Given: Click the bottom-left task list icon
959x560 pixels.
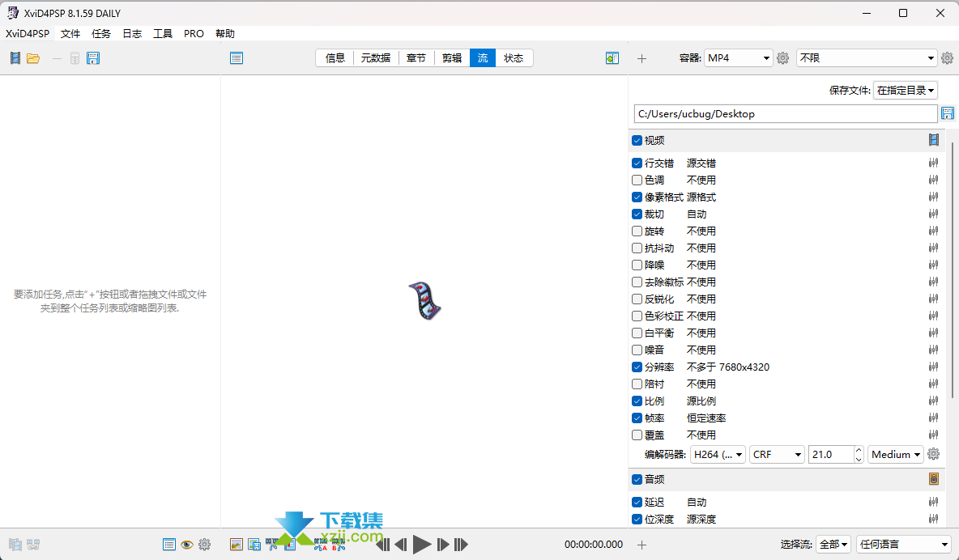Looking at the screenshot, I should point(169,544).
